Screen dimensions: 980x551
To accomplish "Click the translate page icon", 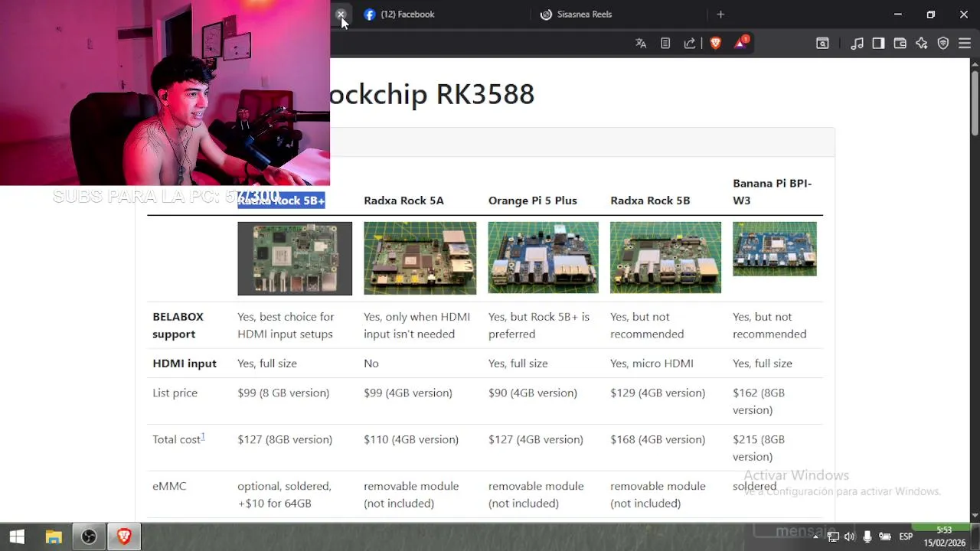I will [641, 44].
